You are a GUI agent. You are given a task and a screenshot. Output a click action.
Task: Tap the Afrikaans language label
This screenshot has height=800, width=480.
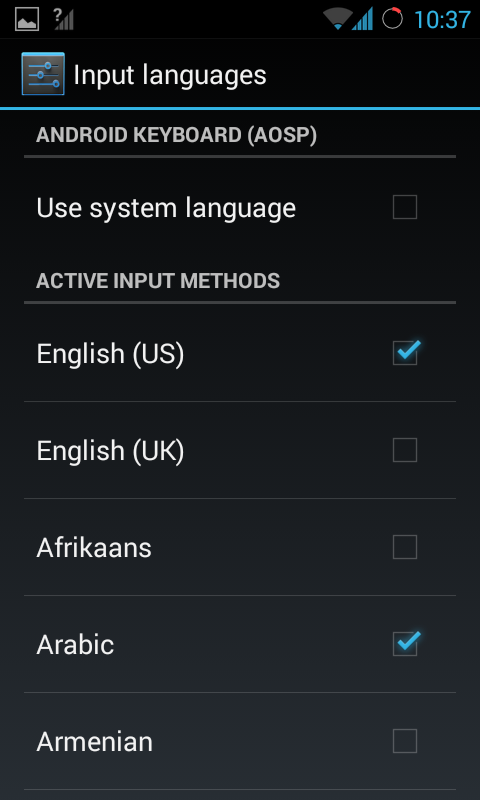click(94, 548)
